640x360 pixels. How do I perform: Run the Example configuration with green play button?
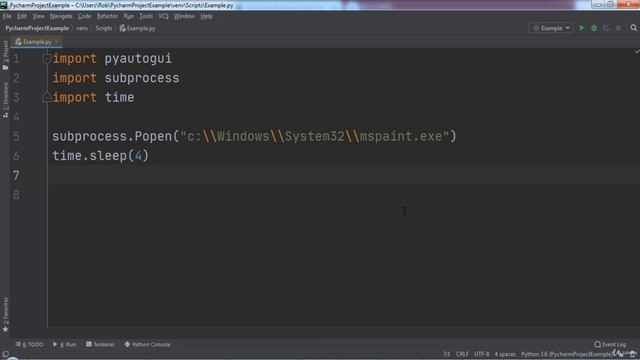point(582,28)
